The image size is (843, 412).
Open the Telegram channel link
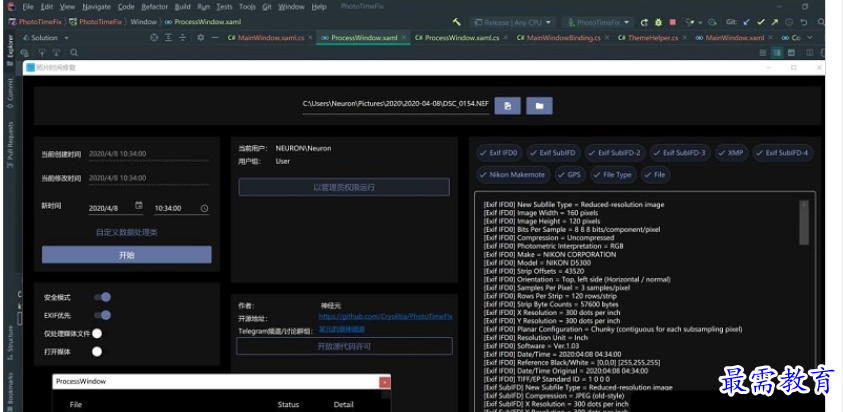click(x=341, y=329)
